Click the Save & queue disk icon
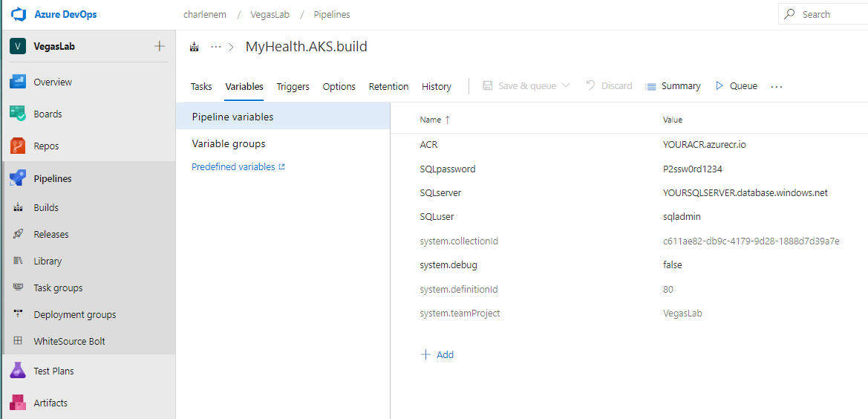Image resolution: width=868 pixels, height=419 pixels. (488, 85)
